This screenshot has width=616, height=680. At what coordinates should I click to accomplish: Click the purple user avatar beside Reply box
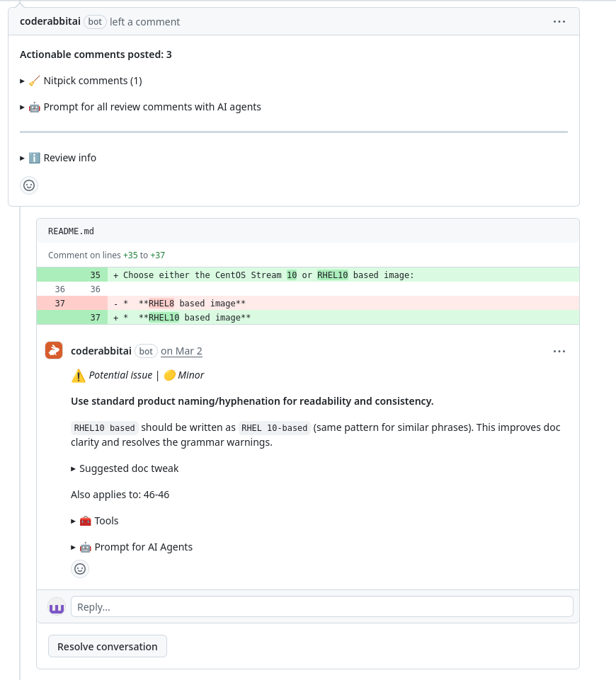[x=57, y=606]
